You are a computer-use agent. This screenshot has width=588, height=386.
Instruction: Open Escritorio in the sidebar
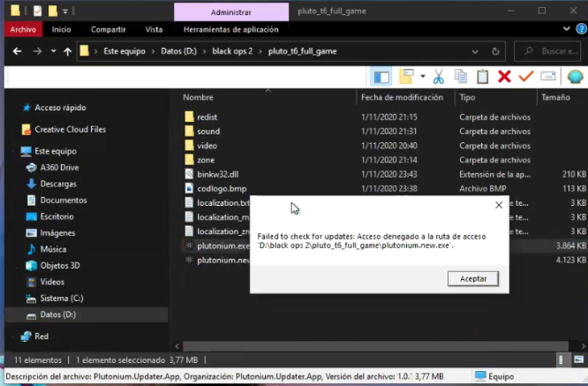57,216
